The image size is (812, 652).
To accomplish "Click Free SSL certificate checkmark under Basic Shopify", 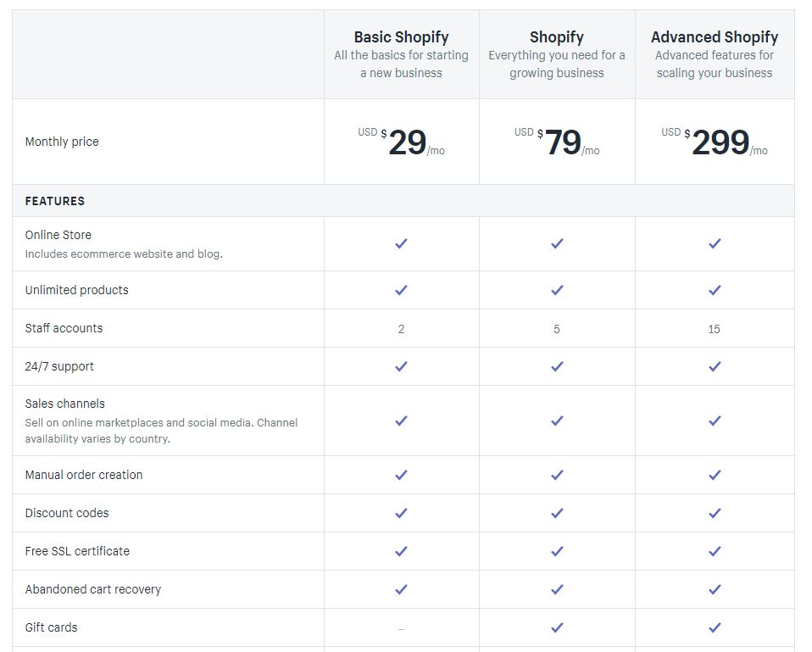I will [401, 551].
